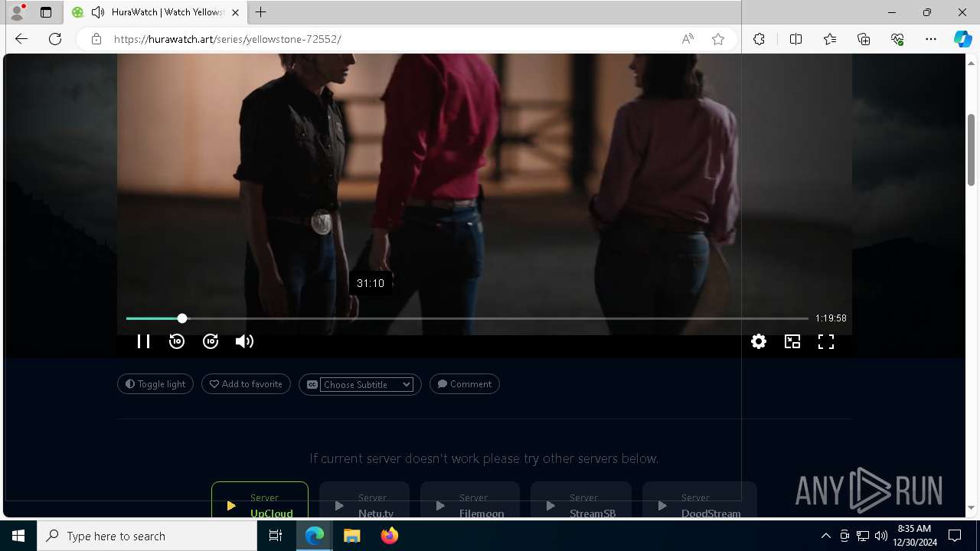Open browser profile icon

[17, 12]
